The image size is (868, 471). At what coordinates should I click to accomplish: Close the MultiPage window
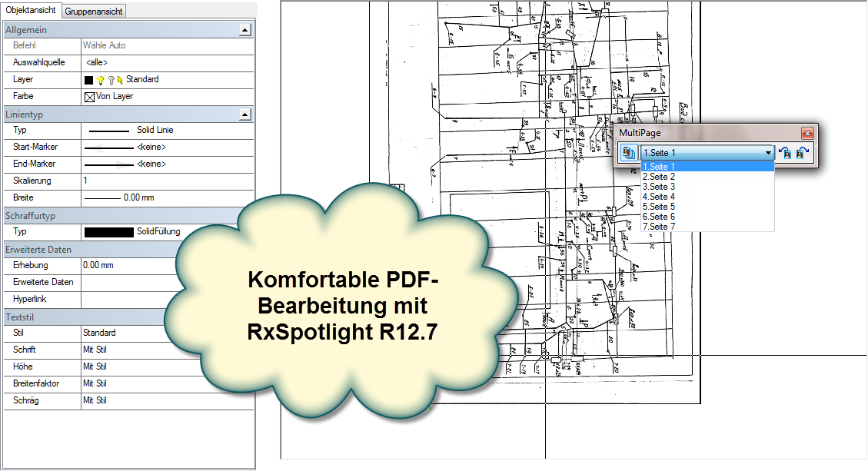point(807,133)
